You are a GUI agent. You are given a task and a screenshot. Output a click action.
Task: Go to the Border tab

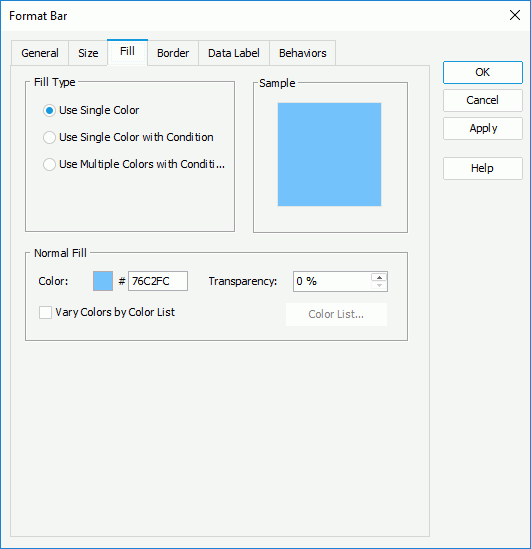click(173, 53)
